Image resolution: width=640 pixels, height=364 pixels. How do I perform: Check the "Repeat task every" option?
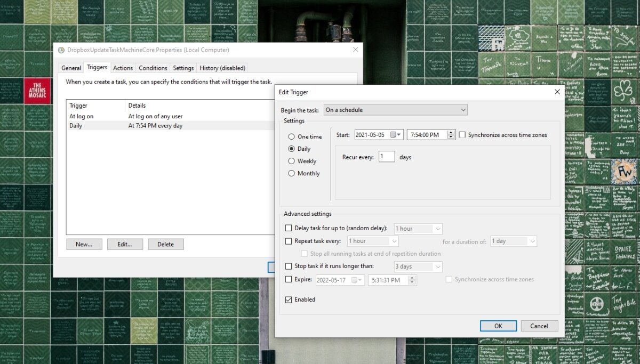[289, 241]
